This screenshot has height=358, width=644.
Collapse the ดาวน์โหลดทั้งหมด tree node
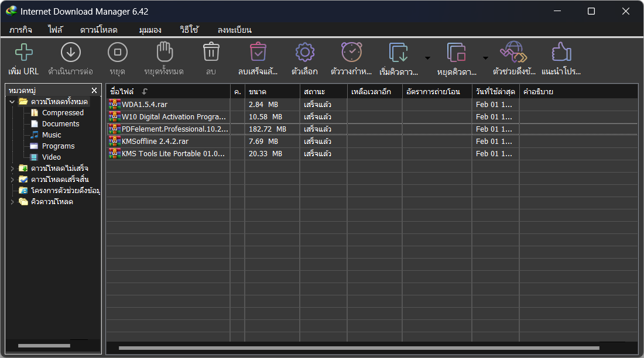coord(12,101)
